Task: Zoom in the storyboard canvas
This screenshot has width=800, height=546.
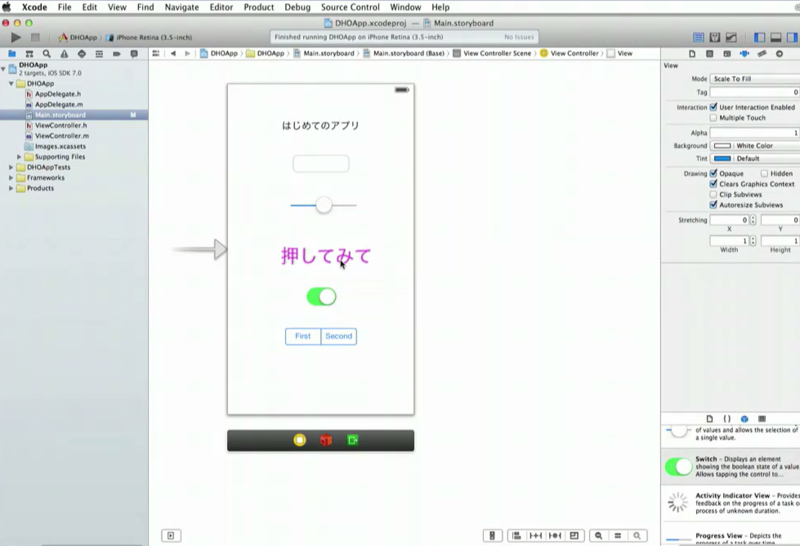Action: click(x=637, y=535)
